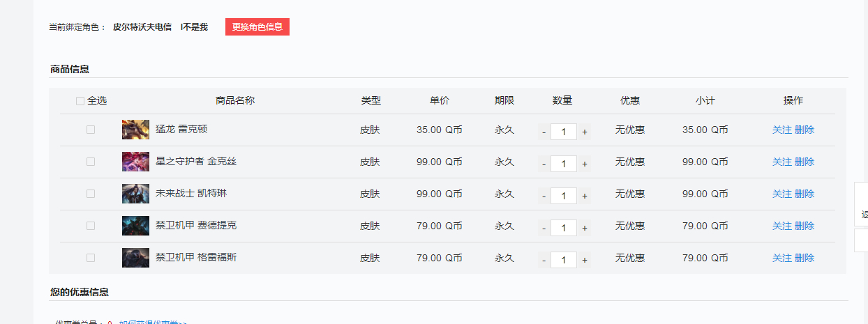The height and width of the screenshot is (324, 868).
Task: Open the 禁卫机甲 费德提克 skin image
Action: click(x=135, y=226)
